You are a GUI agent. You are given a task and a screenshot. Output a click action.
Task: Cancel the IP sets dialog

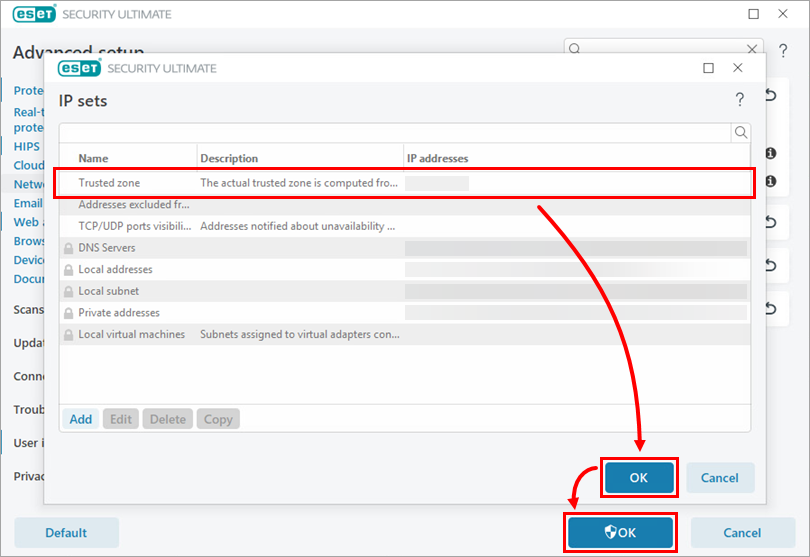(x=719, y=478)
